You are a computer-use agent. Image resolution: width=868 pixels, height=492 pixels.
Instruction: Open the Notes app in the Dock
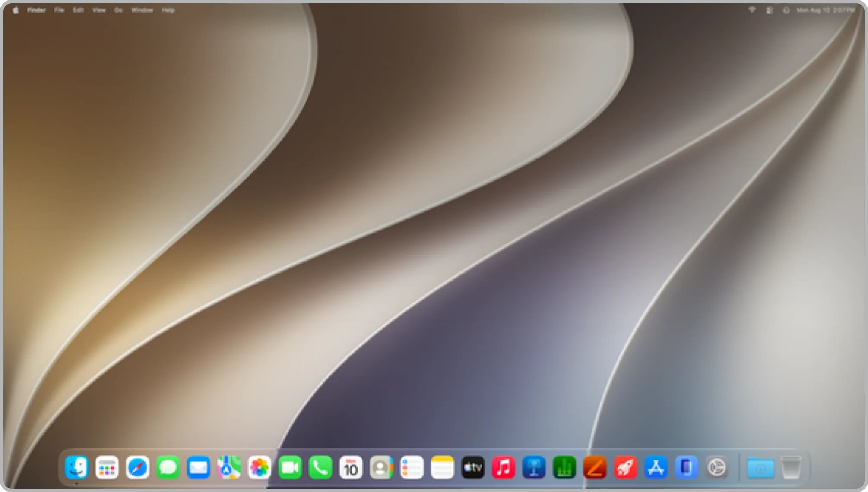tap(443, 467)
